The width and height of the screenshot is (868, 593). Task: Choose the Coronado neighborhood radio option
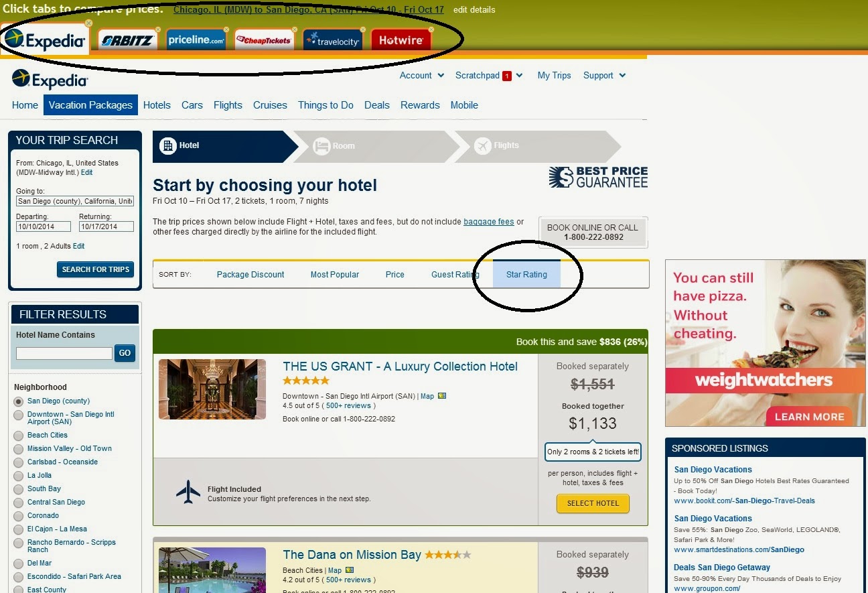[19, 516]
